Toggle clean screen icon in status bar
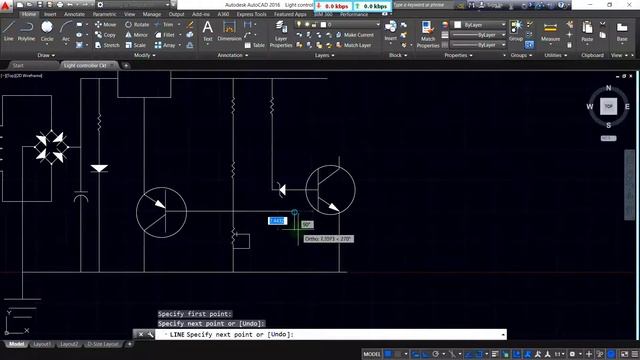Image resolution: width=640 pixels, height=360 pixels. click(x=625, y=354)
